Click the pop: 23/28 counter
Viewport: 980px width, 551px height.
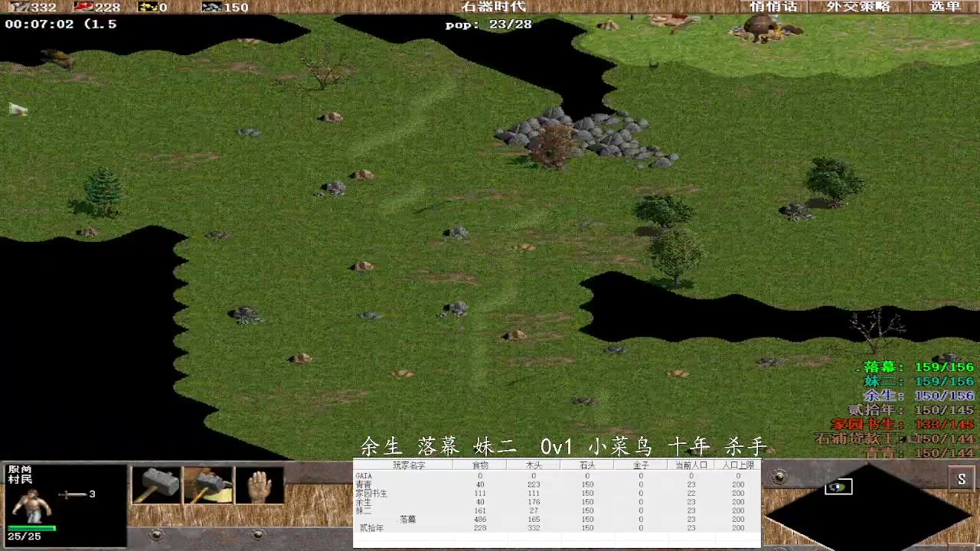coord(488,24)
